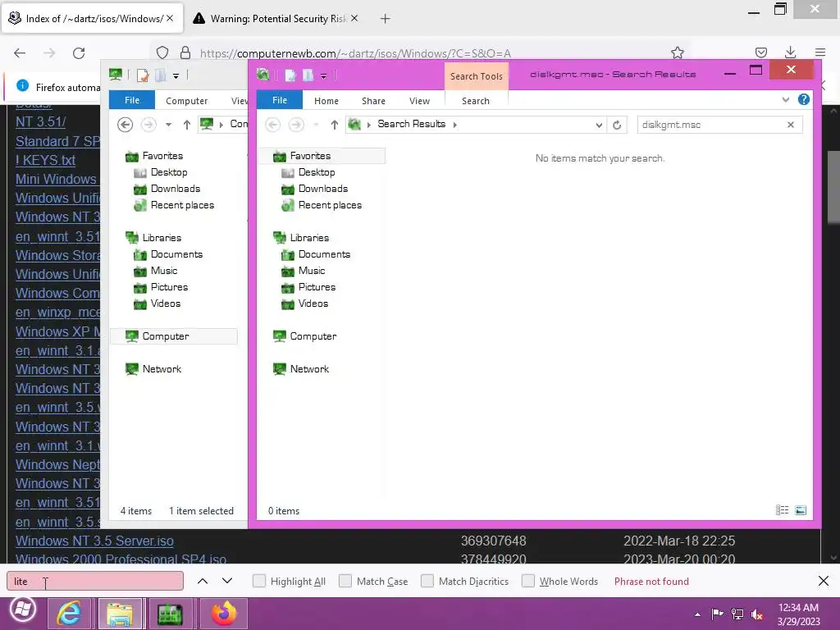Select Downloads in Search Results sidebar

(x=323, y=189)
